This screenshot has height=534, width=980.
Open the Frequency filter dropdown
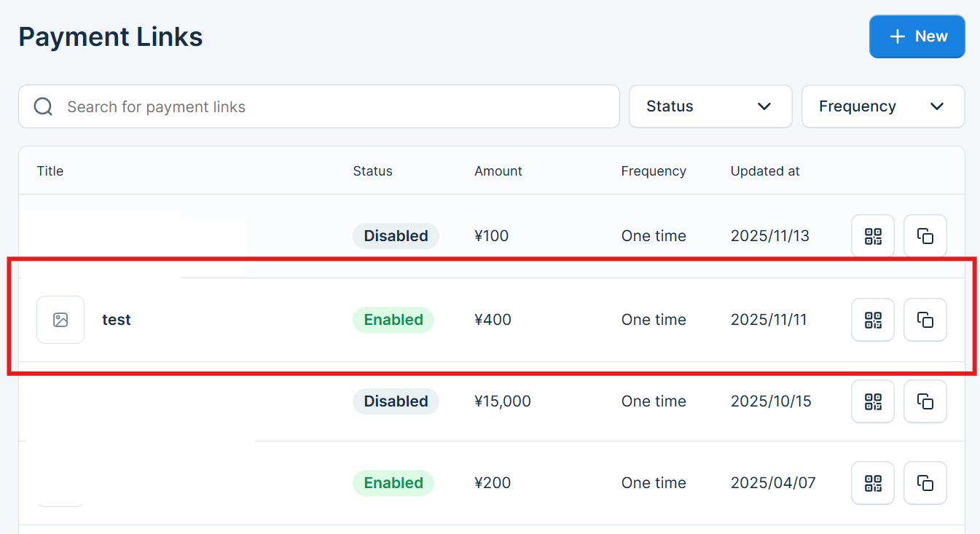tap(882, 106)
